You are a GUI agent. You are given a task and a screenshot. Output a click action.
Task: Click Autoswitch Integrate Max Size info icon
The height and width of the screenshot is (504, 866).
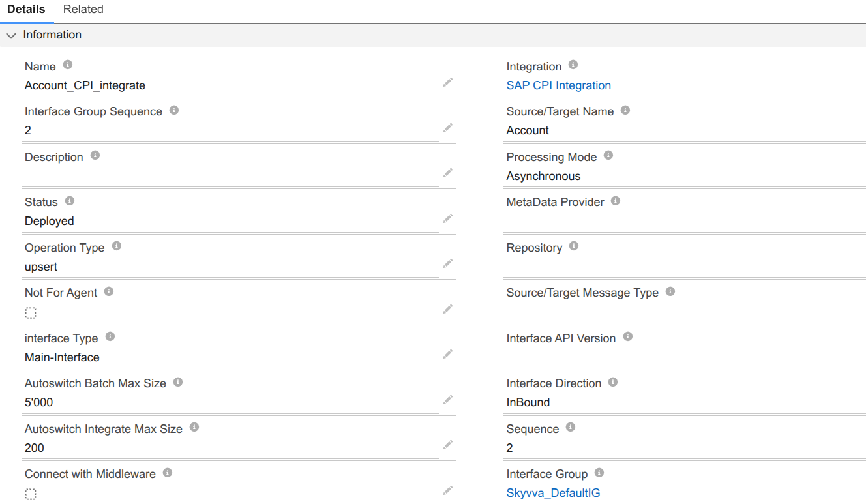point(194,428)
